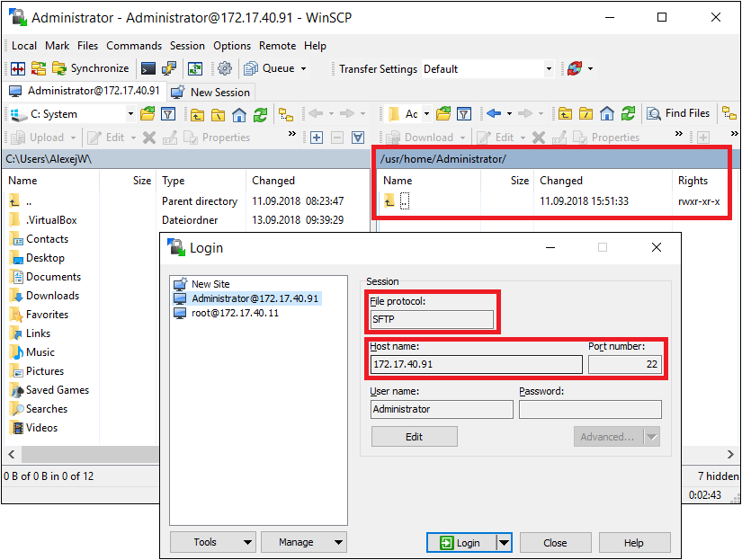Screen dimensions: 742x560
Task: Toggle file selection with checkmark funnel icon
Action: [357, 137]
